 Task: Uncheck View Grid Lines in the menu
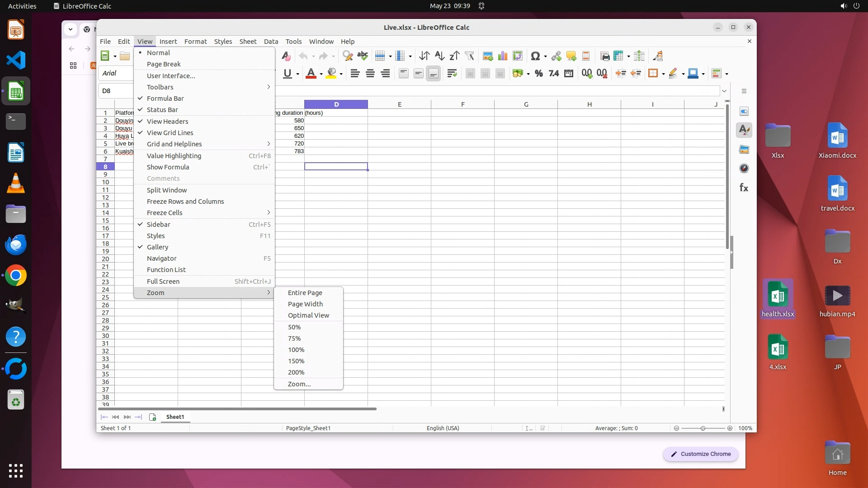170,133
